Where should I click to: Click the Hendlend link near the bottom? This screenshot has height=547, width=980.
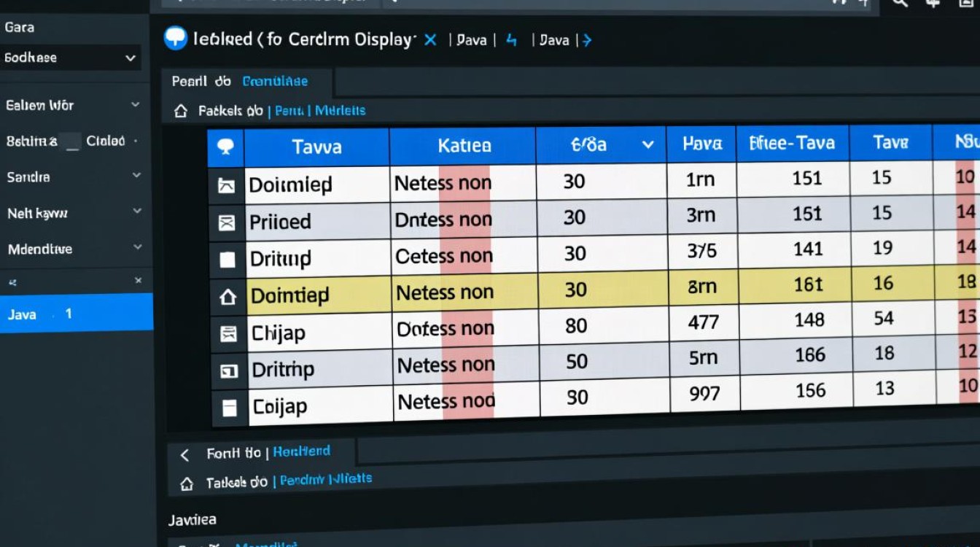click(301, 451)
